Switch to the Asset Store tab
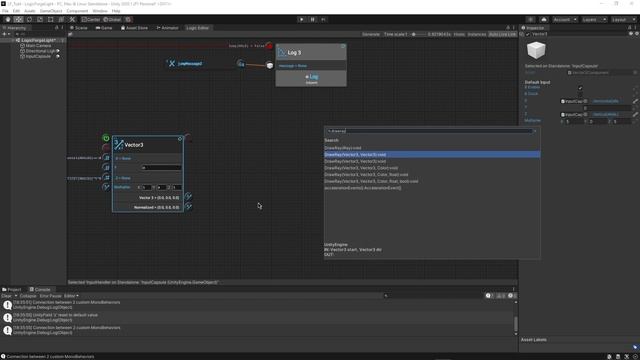This screenshot has height=360, width=640. [134, 28]
